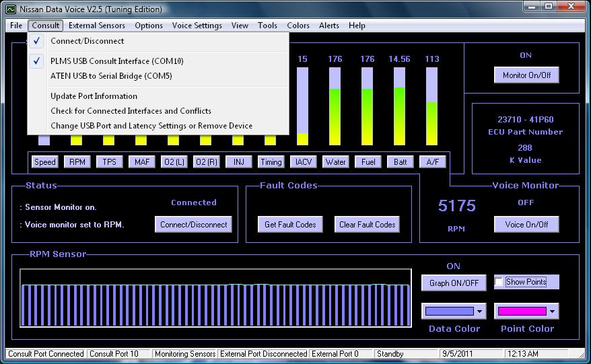The width and height of the screenshot is (591, 364).
Task: Choose Update Port Information
Action: point(158,96)
